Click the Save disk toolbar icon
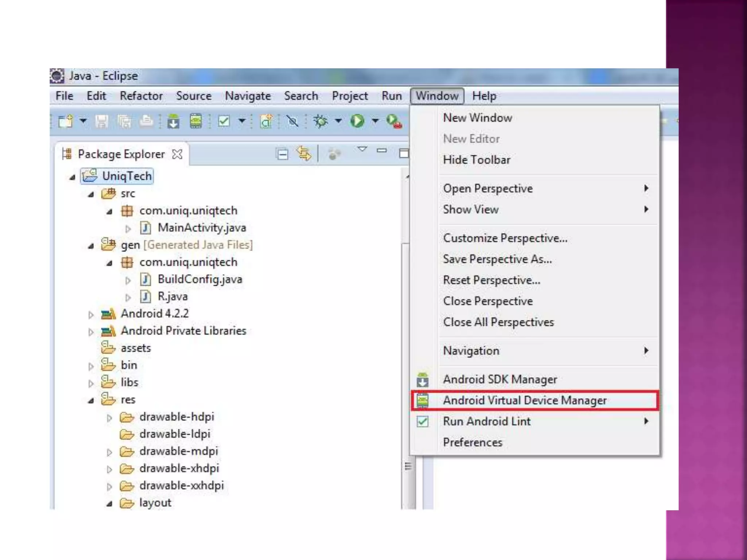 tap(102, 121)
